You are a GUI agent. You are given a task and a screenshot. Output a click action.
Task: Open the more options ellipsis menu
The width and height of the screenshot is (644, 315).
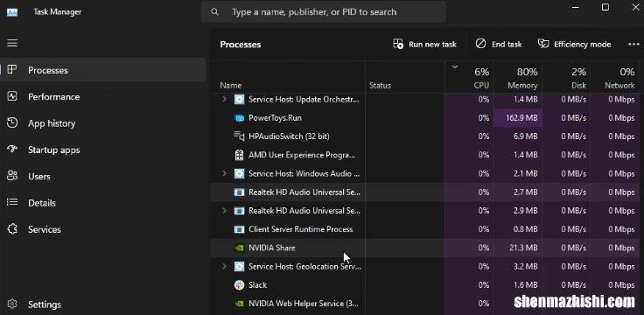tap(633, 45)
